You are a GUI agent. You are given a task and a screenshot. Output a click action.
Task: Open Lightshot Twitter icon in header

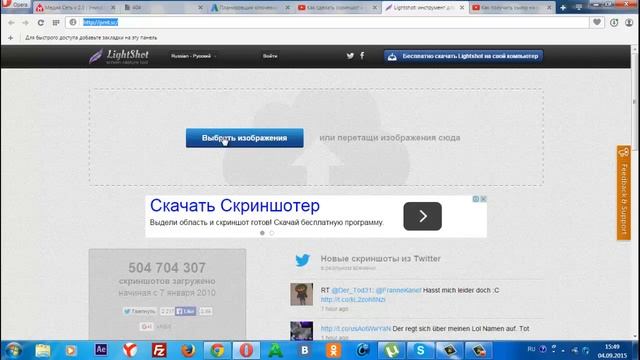pos(350,56)
